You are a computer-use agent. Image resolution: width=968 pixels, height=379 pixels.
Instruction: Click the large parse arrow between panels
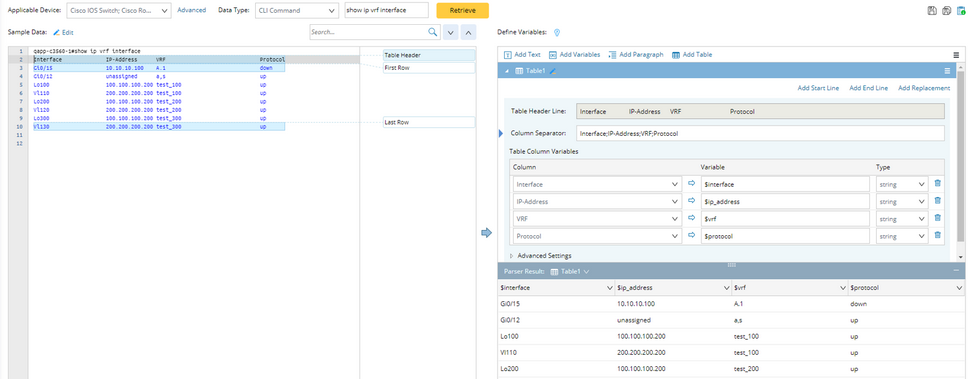click(486, 233)
